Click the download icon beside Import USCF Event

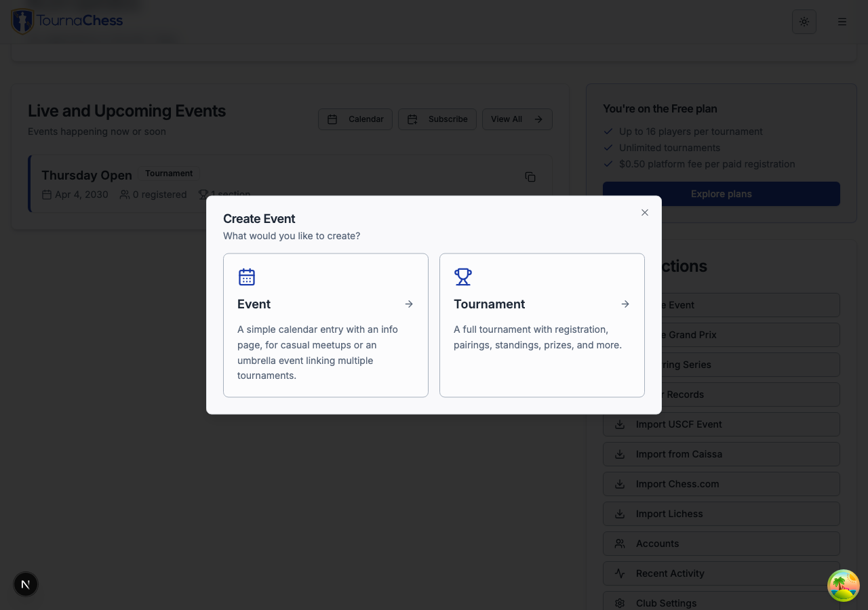(x=620, y=424)
